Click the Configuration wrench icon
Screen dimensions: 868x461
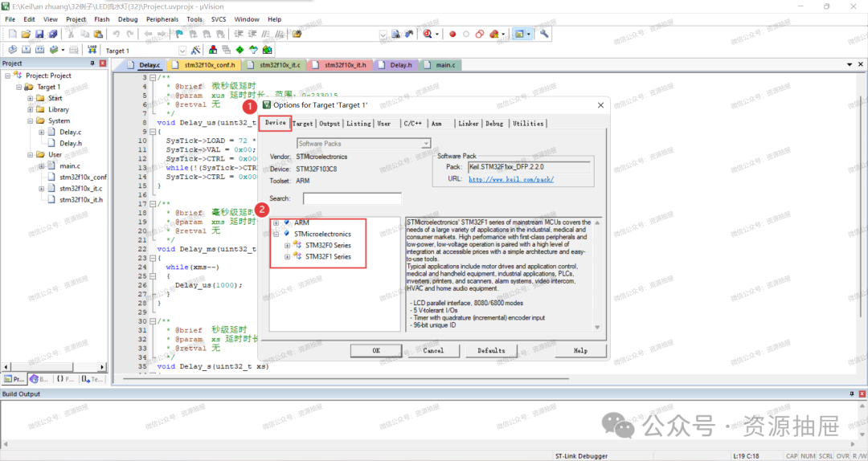coord(544,34)
